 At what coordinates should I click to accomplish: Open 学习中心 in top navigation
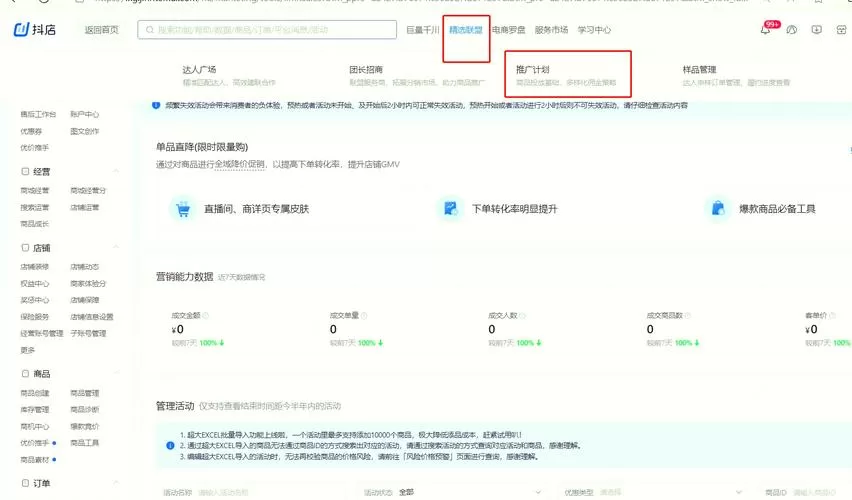coord(594,30)
